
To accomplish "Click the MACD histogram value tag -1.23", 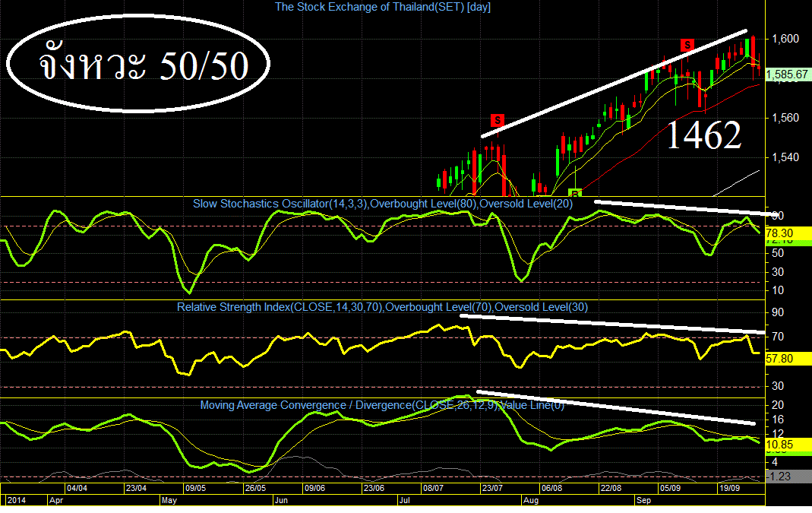I will 788,477.
